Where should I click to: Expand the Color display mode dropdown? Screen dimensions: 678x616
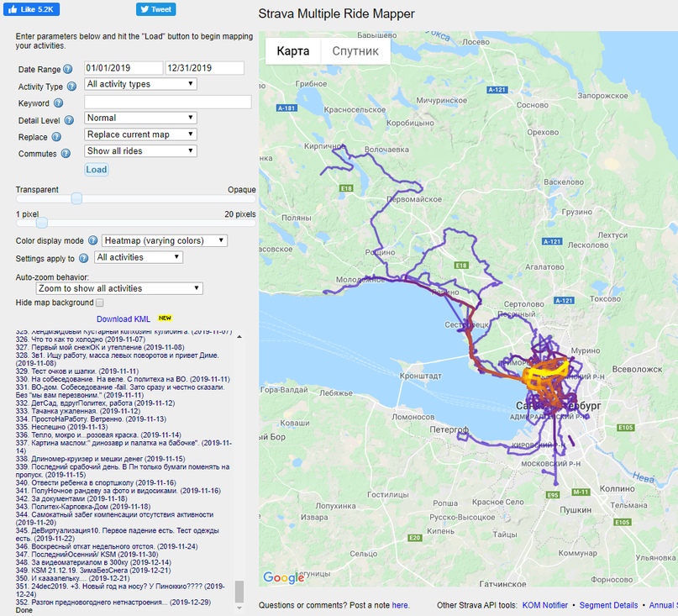164,241
